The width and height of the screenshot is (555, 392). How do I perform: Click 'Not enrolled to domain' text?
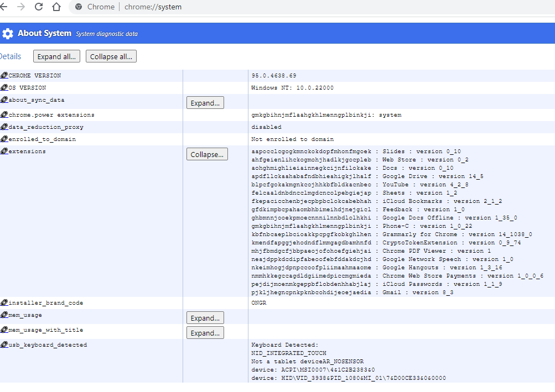coord(292,139)
